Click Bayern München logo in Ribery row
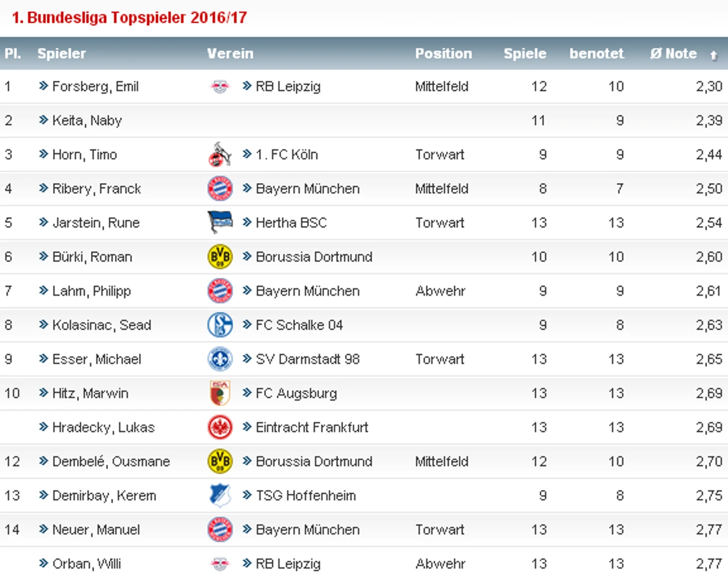 tap(219, 188)
